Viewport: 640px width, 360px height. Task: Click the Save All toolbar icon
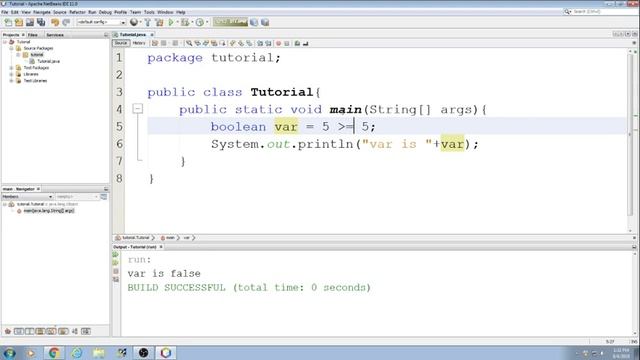click(x=41, y=22)
